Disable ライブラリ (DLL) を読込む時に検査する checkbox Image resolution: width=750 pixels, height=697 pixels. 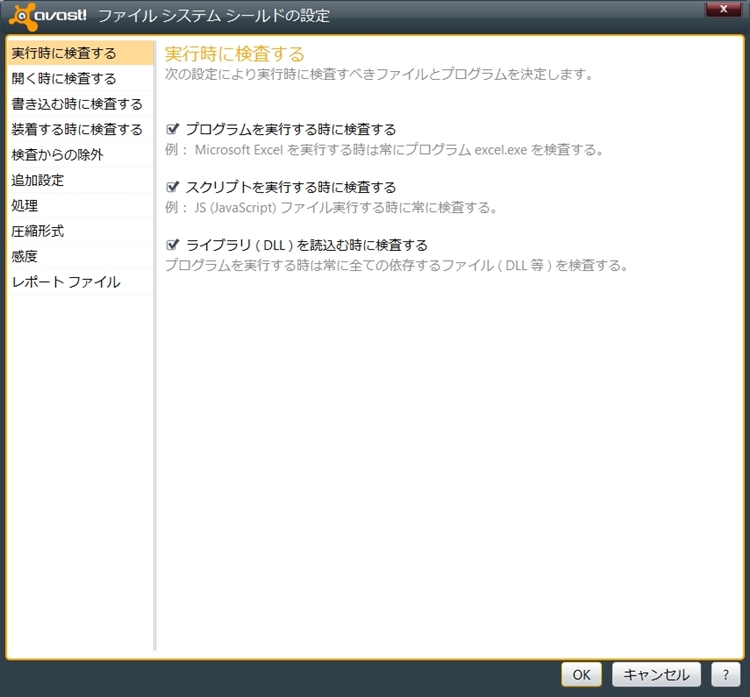point(172,245)
